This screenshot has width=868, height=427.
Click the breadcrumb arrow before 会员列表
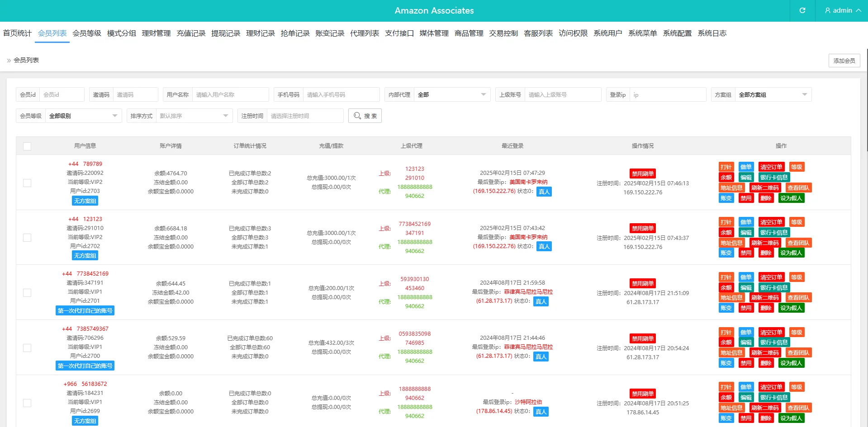click(x=9, y=61)
